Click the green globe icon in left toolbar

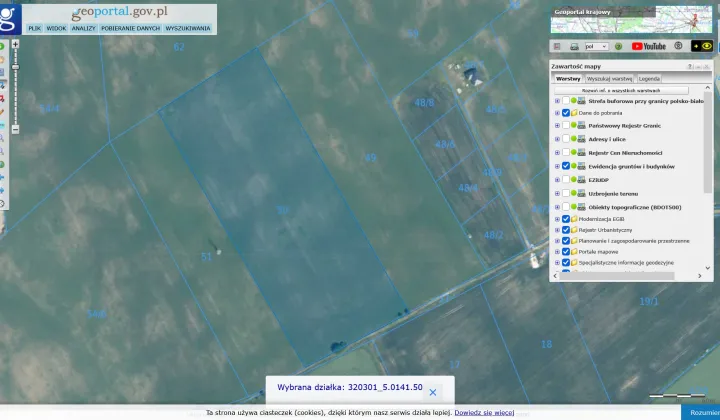click(2, 164)
